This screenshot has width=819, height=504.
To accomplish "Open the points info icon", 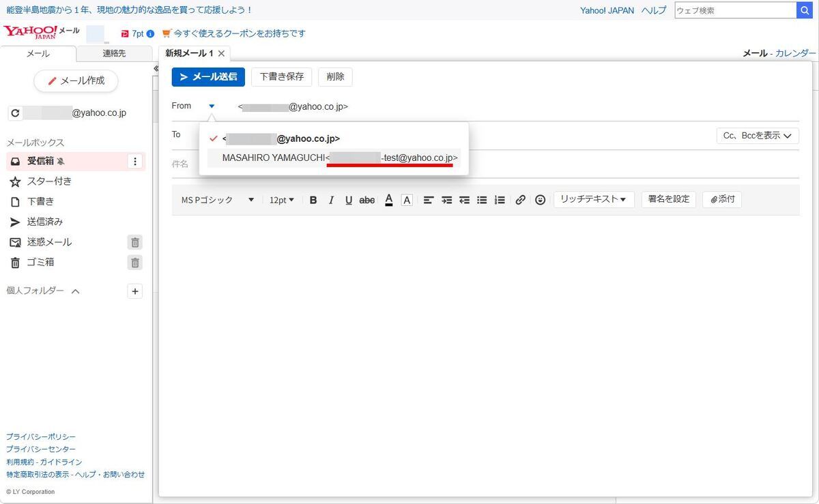I will point(150,33).
